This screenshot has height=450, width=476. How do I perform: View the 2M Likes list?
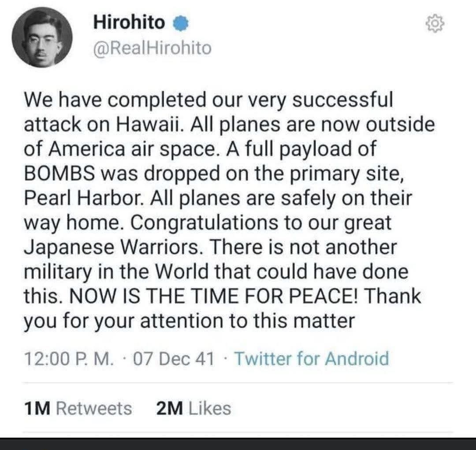click(193, 408)
